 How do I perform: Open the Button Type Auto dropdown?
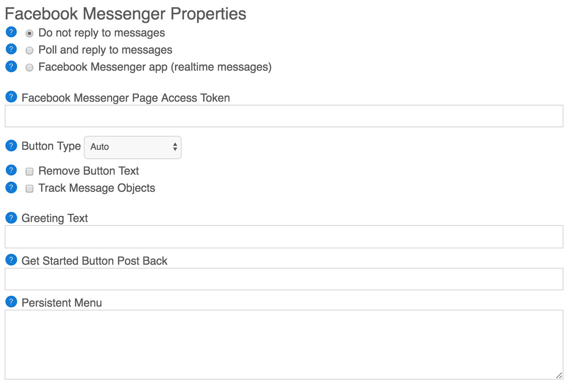(x=133, y=147)
